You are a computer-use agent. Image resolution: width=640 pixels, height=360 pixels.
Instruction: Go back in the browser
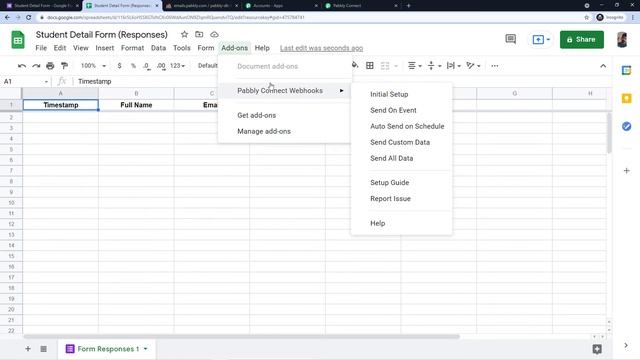(7, 18)
